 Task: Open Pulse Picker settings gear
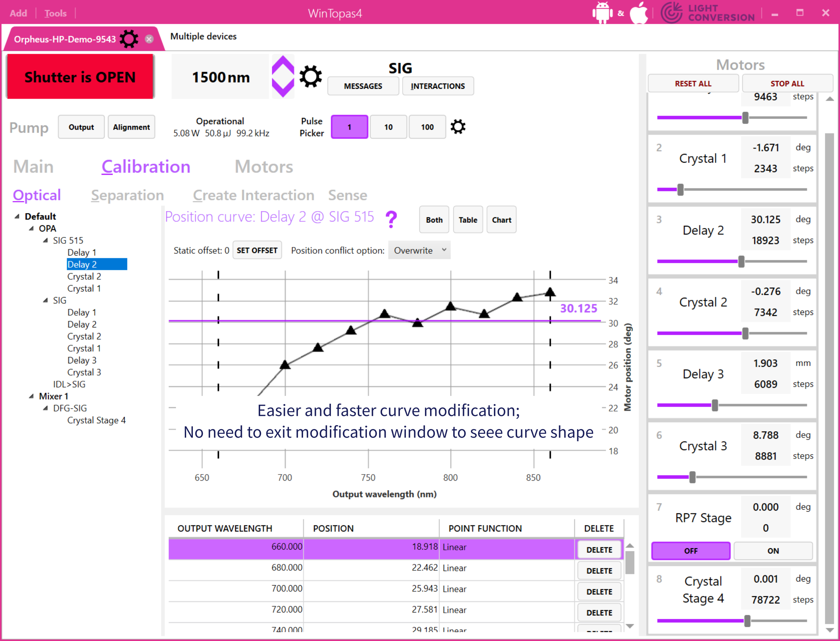pyautogui.click(x=458, y=127)
